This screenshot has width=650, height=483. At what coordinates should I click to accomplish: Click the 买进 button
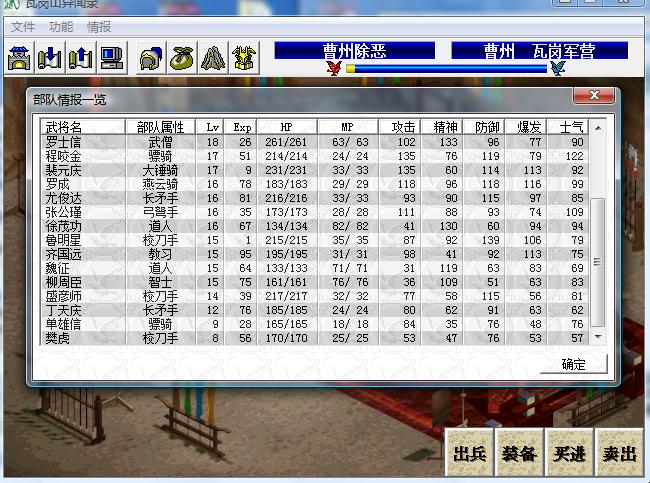point(569,453)
